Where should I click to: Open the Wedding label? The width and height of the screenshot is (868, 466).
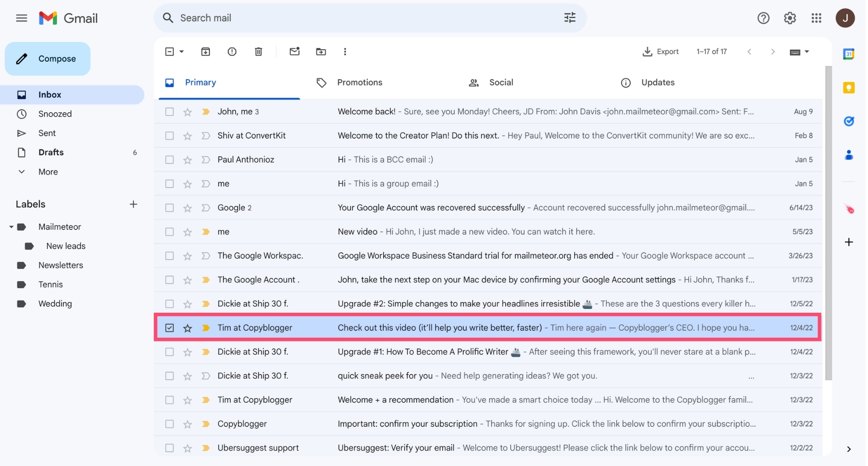tap(55, 304)
